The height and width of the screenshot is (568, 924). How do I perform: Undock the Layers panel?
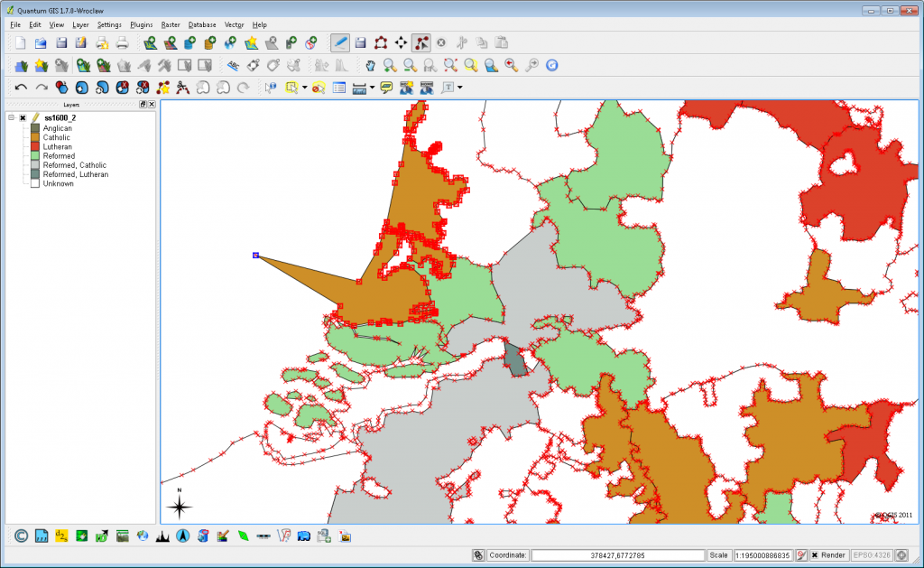tap(143, 105)
